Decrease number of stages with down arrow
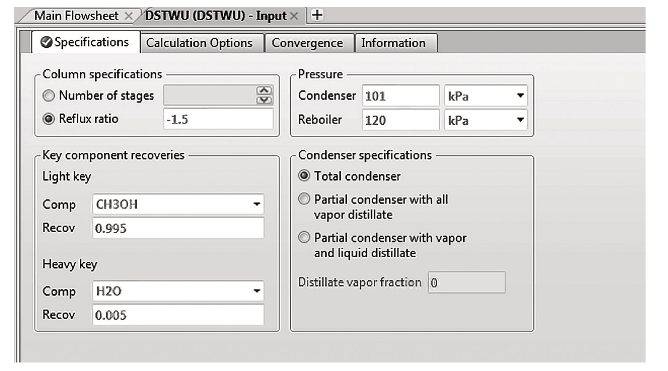The height and width of the screenshot is (371, 668). [264, 100]
